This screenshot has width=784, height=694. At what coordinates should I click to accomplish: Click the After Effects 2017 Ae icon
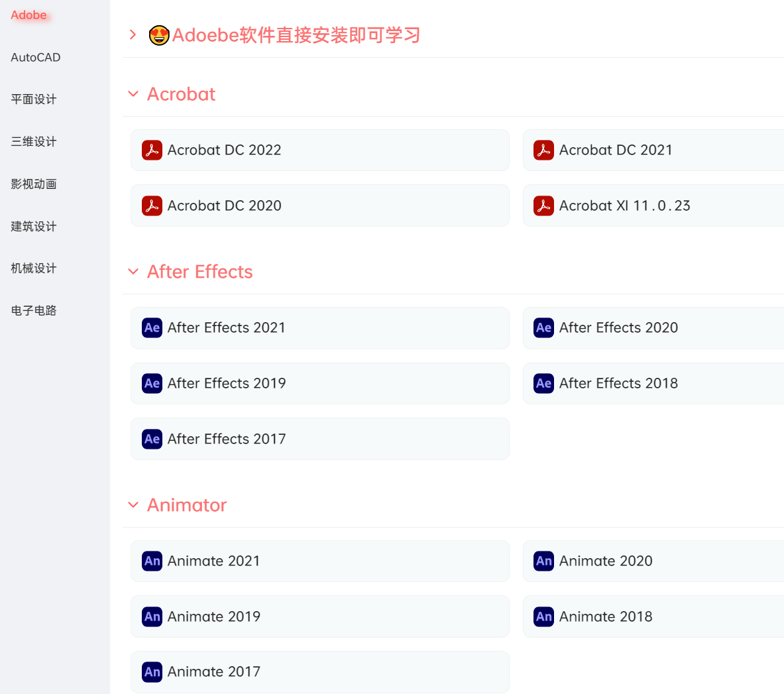coord(152,439)
